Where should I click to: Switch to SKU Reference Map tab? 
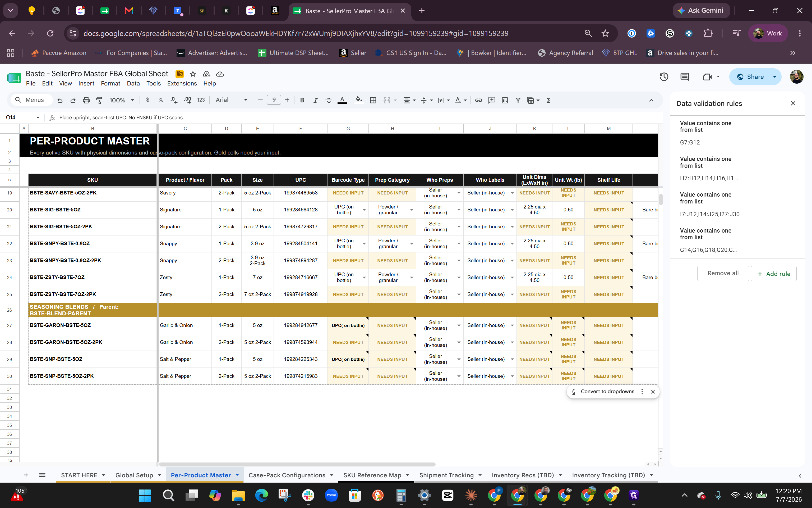point(372,475)
